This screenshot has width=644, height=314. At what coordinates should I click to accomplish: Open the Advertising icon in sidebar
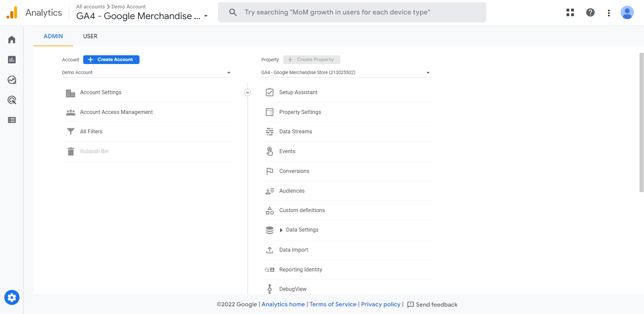12,100
